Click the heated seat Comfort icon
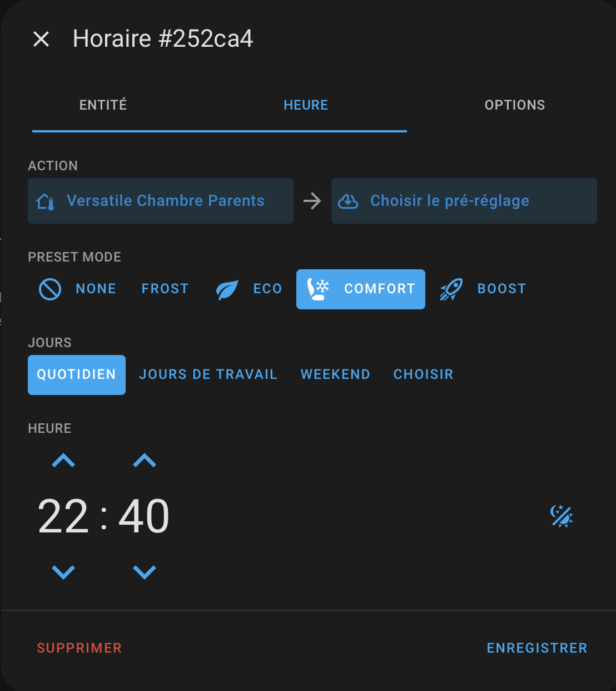Screen dimensions: 616x691 (x=319, y=289)
